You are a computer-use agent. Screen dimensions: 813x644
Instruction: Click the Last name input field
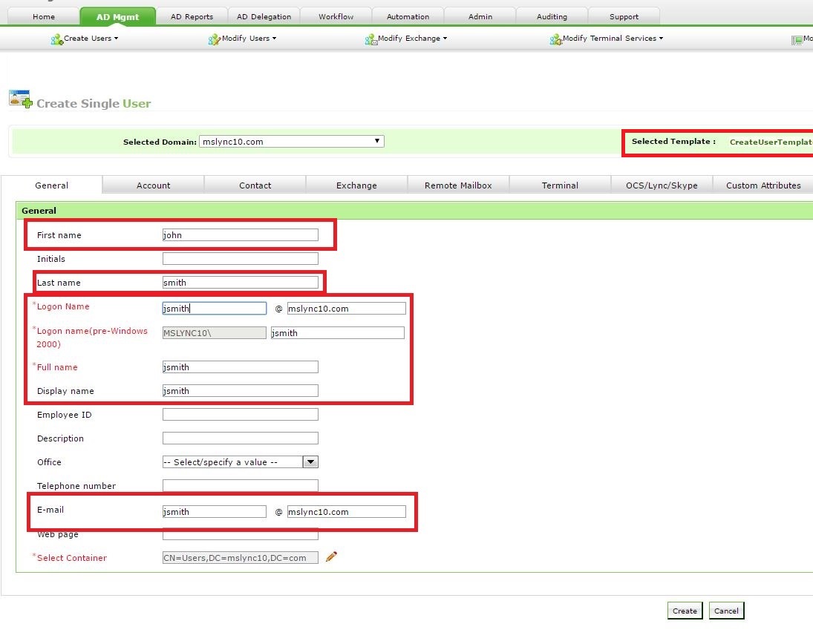point(240,283)
